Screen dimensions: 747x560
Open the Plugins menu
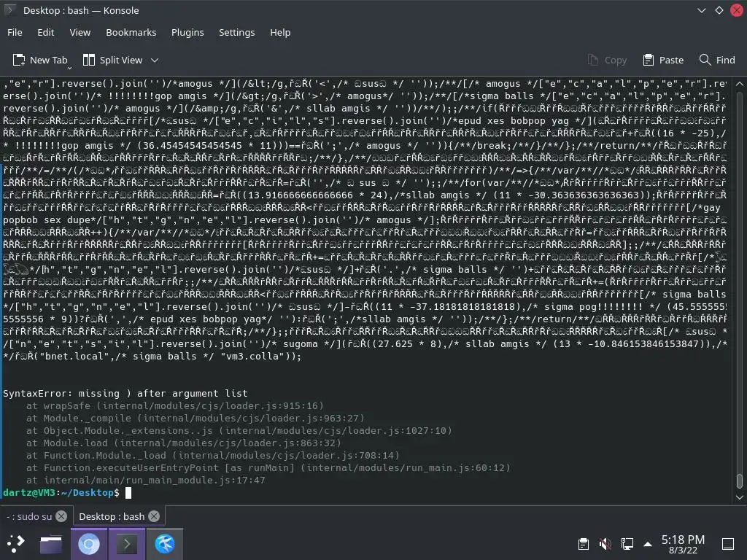tap(187, 32)
